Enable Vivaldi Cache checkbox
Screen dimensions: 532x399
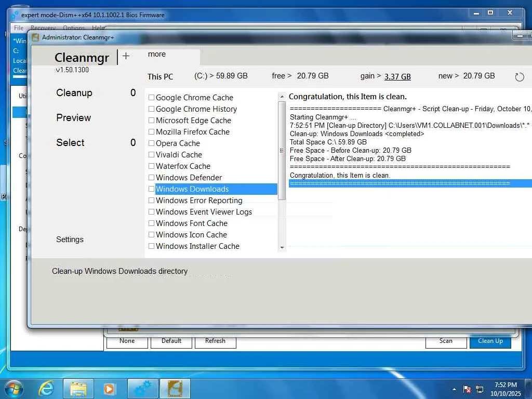[151, 155]
